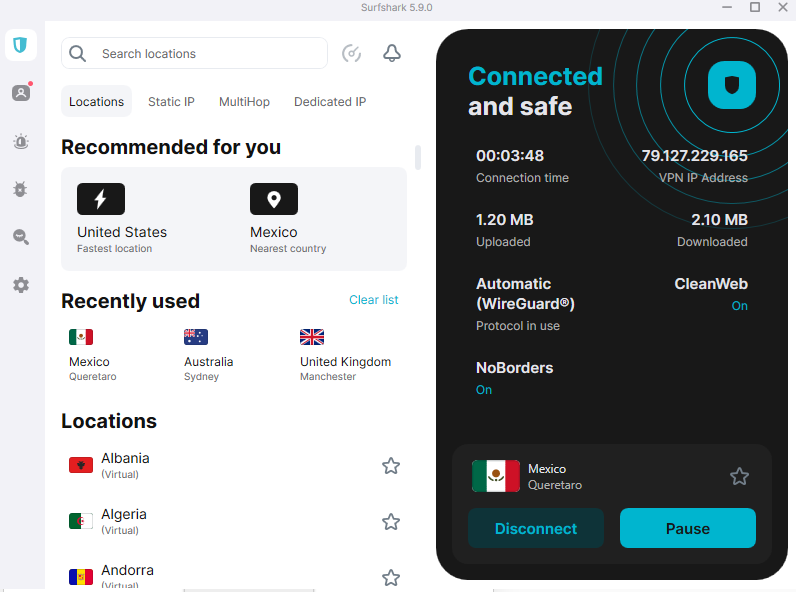The height and width of the screenshot is (592, 796).
Task: Click the Andorra flag icon
Action: [x=81, y=577]
